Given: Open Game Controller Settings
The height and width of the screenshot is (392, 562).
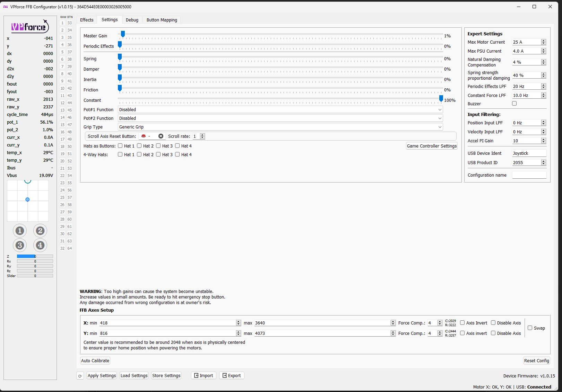Looking at the screenshot, I should coord(432,146).
